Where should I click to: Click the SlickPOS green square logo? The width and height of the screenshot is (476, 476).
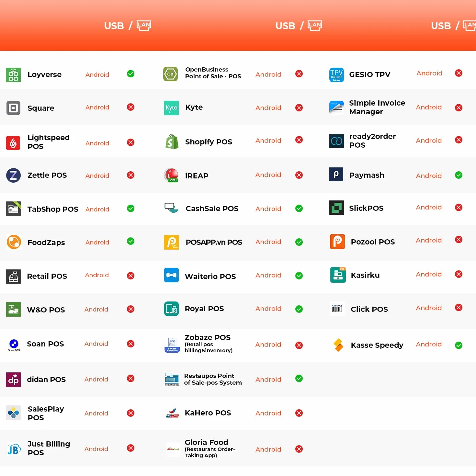click(x=336, y=208)
